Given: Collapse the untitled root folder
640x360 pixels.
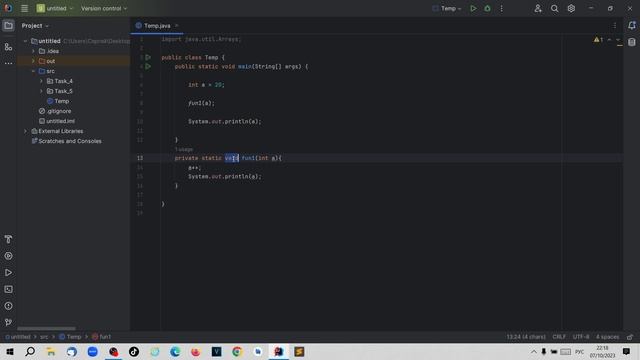Looking at the screenshot, I should (25, 41).
